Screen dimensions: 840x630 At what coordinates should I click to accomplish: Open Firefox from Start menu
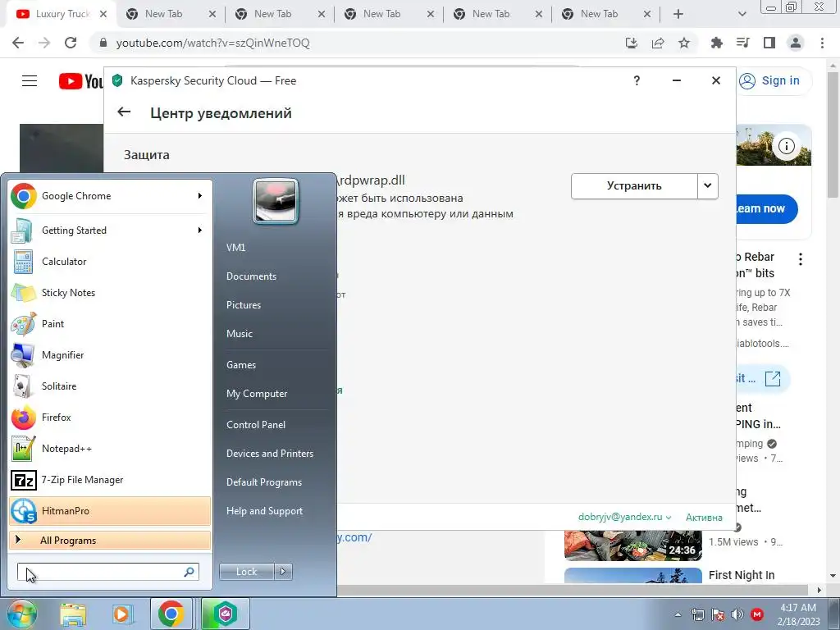(x=110, y=418)
